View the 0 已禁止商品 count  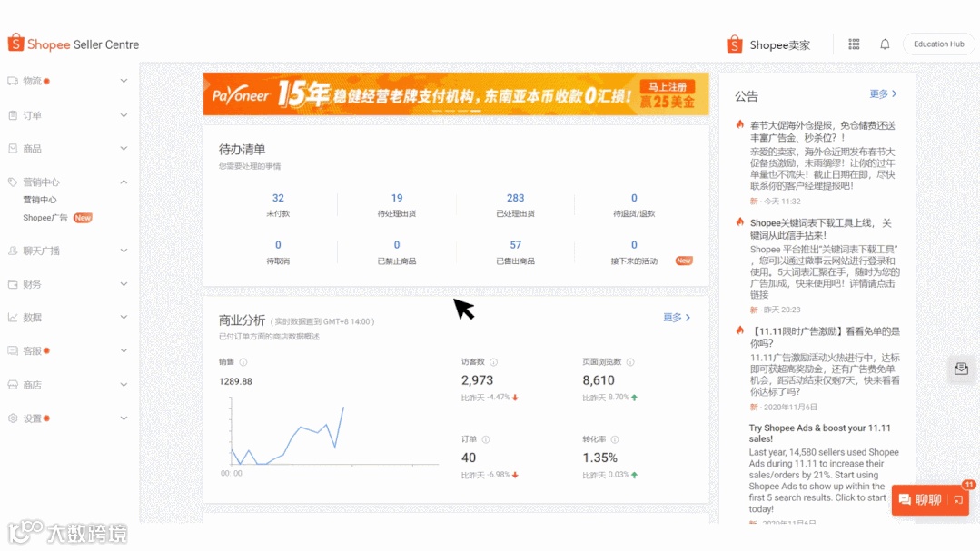tap(397, 252)
